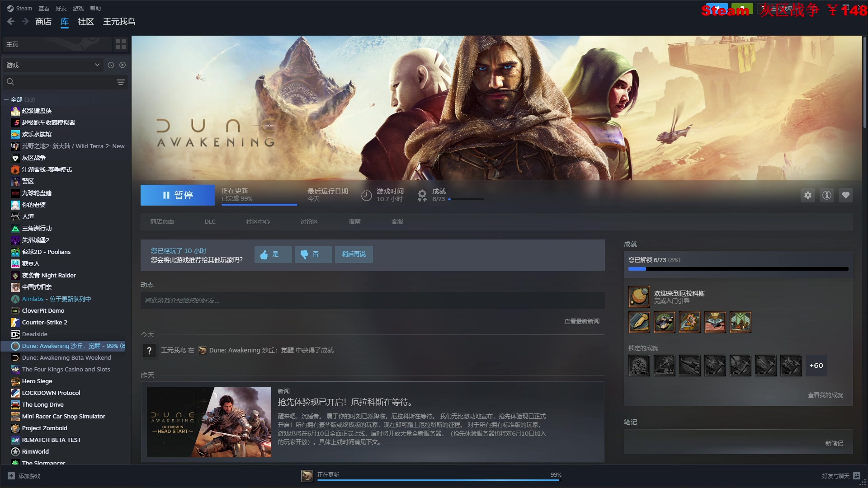868x488 pixels.
Task: Go to the 社区 tab
Action: (85, 21)
